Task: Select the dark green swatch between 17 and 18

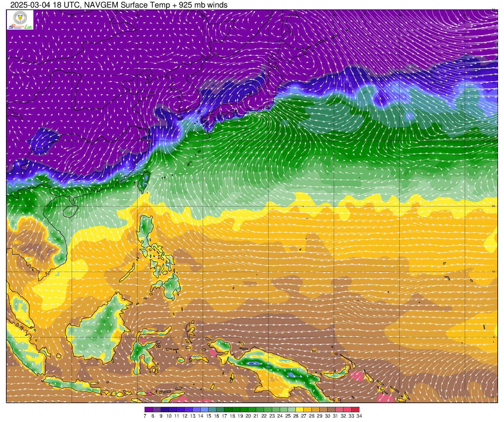Action: 228,410
